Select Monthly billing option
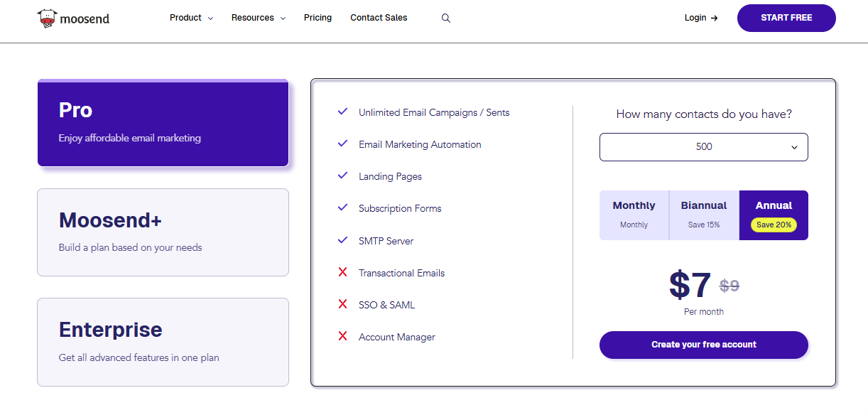Screen dimensions: 868x415 tap(634, 215)
